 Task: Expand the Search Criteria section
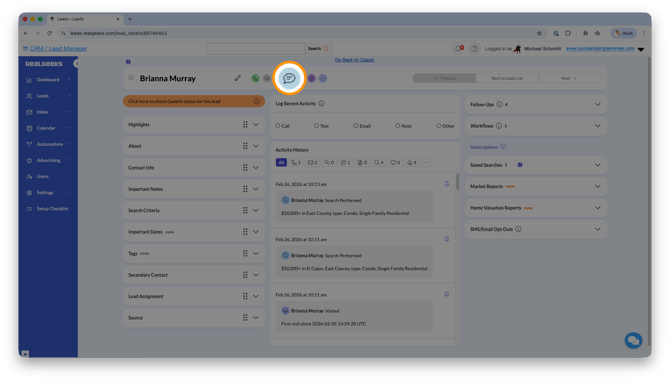click(x=256, y=210)
